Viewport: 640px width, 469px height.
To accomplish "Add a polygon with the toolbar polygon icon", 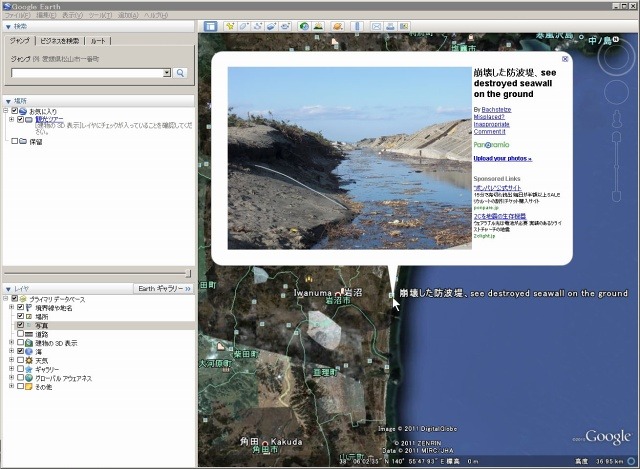I will coord(244,27).
